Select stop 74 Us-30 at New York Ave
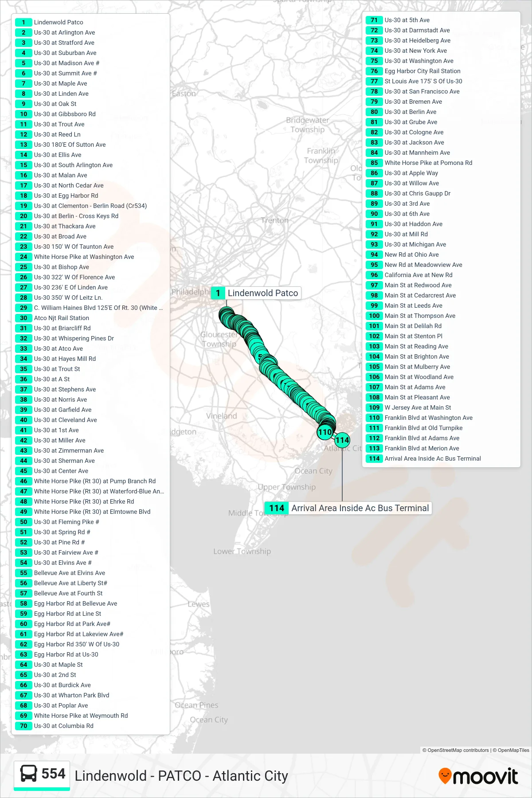Screen dimensions: 532x798 [x=407, y=51]
